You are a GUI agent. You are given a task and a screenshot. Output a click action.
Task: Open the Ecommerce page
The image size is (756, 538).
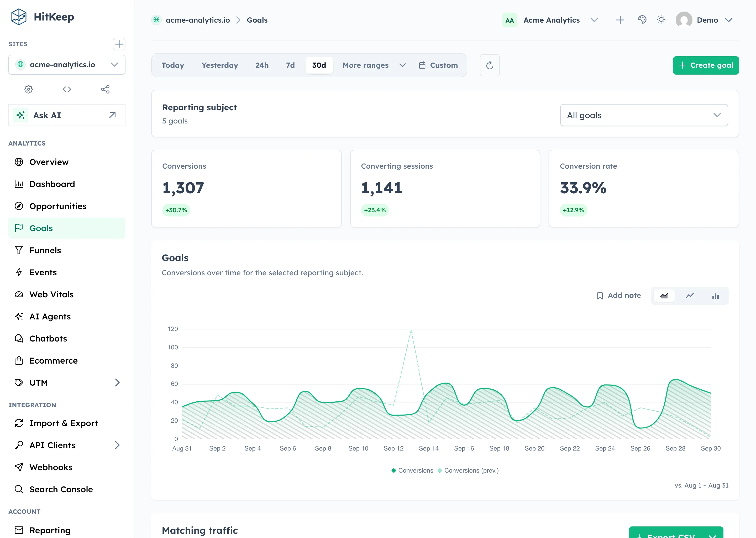coord(67,360)
